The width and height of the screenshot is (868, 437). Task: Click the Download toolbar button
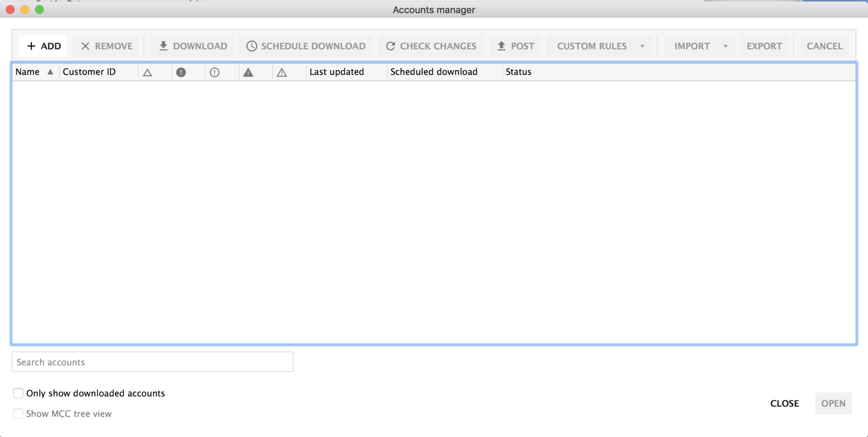tap(193, 46)
